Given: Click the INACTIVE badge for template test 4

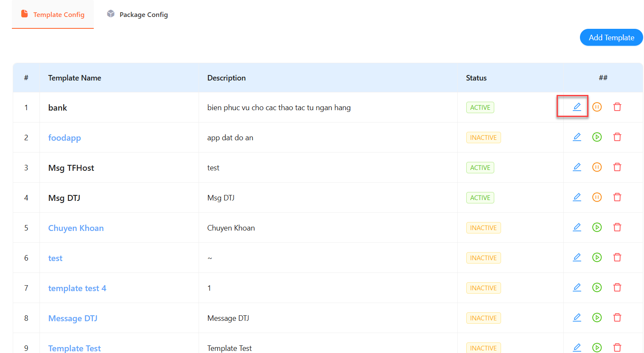Looking at the screenshot, I should (483, 288).
